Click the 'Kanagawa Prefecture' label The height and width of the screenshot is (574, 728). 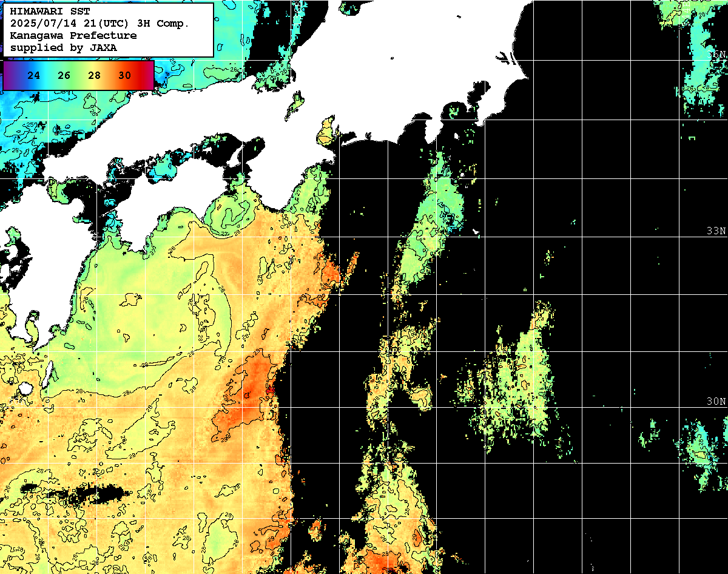(73, 35)
